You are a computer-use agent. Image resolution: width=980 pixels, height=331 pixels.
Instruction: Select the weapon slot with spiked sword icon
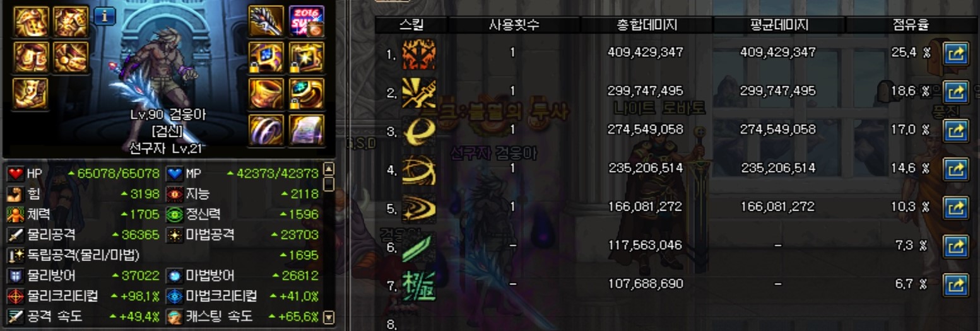coord(265,21)
